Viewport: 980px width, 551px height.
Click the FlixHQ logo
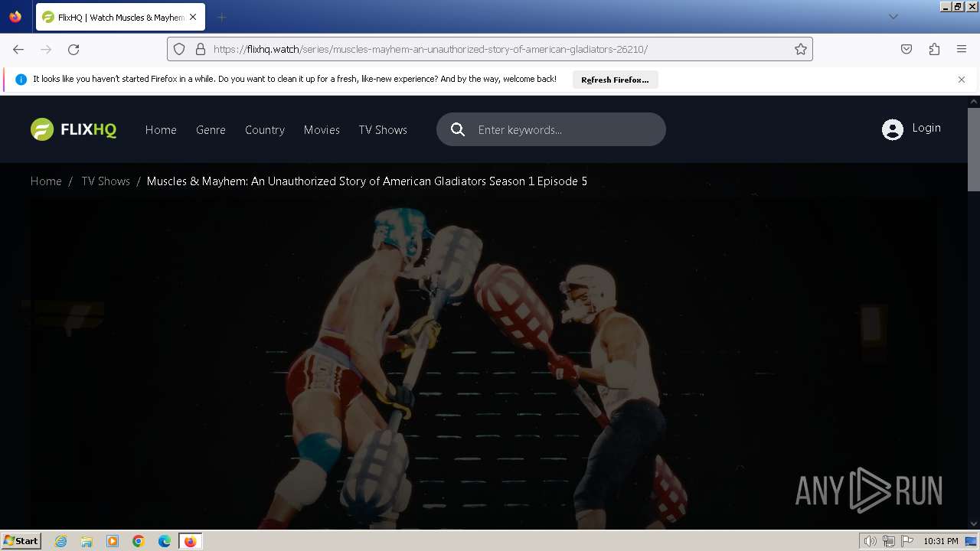click(73, 129)
